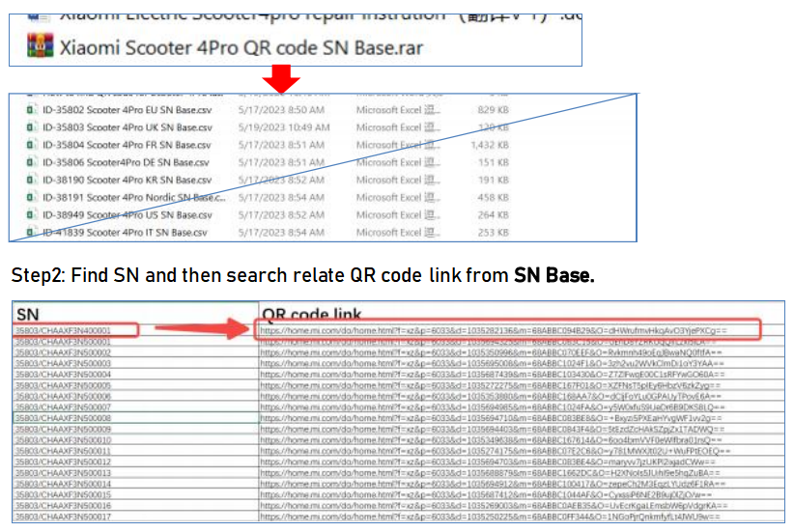Select ID-41839 Scooter 4Pro IT SN Base.csv
Image resolution: width=794 pixels, height=532 pixels.
point(124,232)
